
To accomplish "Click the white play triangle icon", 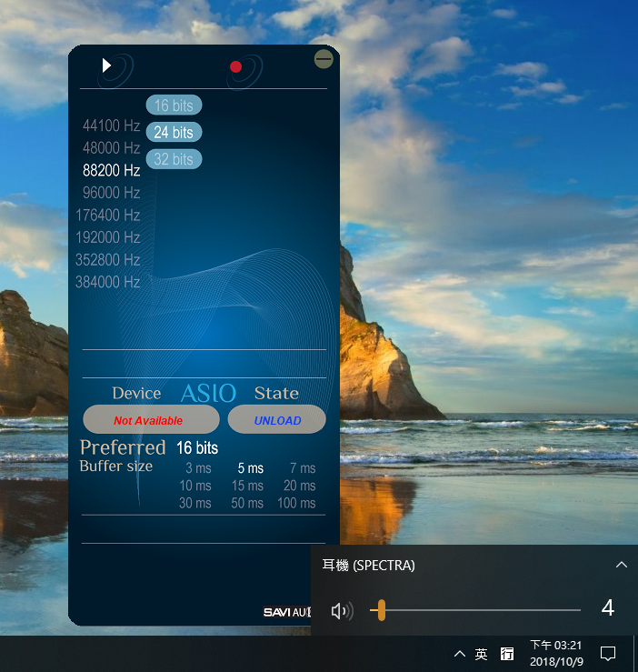I will (x=106, y=65).
